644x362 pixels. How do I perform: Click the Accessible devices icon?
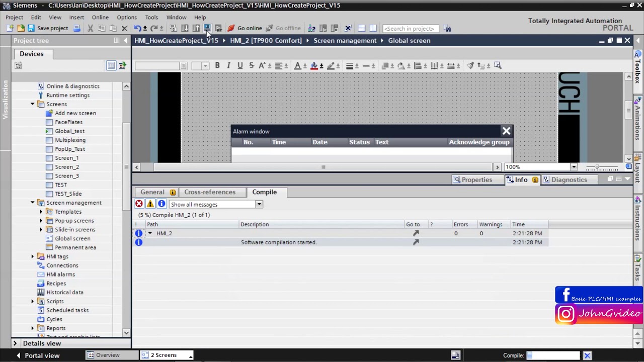click(311, 29)
